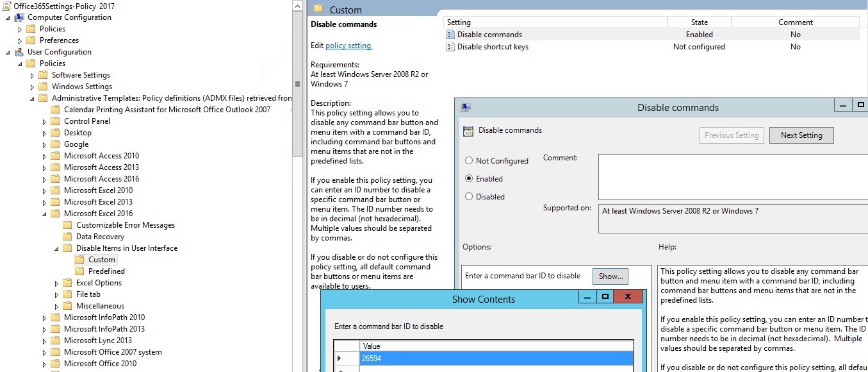The height and width of the screenshot is (372, 868).
Task: Click the Computer Configuration node icon
Action: [x=19, y=17]
